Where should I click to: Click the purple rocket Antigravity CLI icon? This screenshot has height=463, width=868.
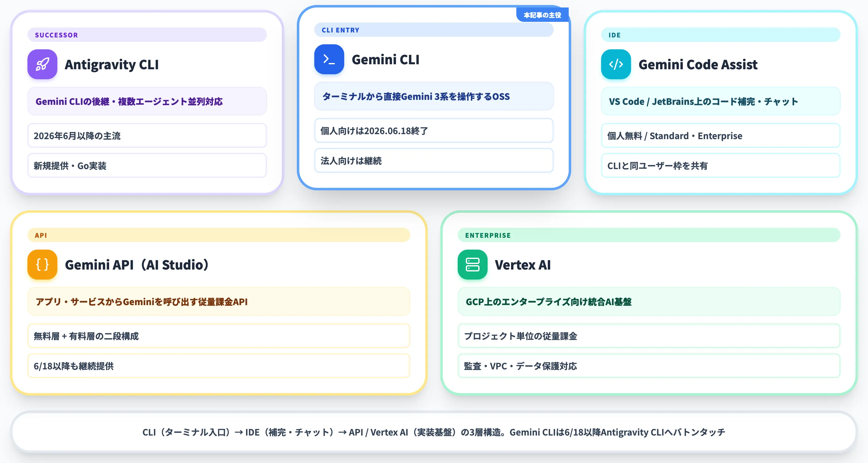pyautogui.click(x=42, y=64)
